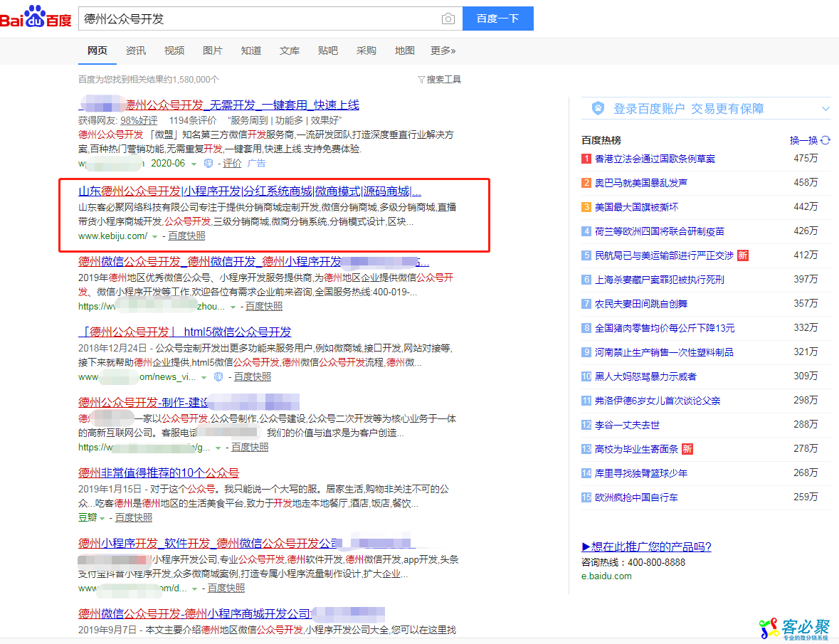
Task: Click the 换一换 refresh icon
Action: coord(825,140)
